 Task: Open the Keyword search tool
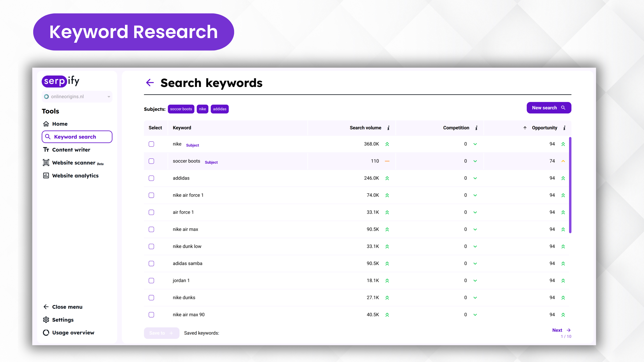[77, 137]
